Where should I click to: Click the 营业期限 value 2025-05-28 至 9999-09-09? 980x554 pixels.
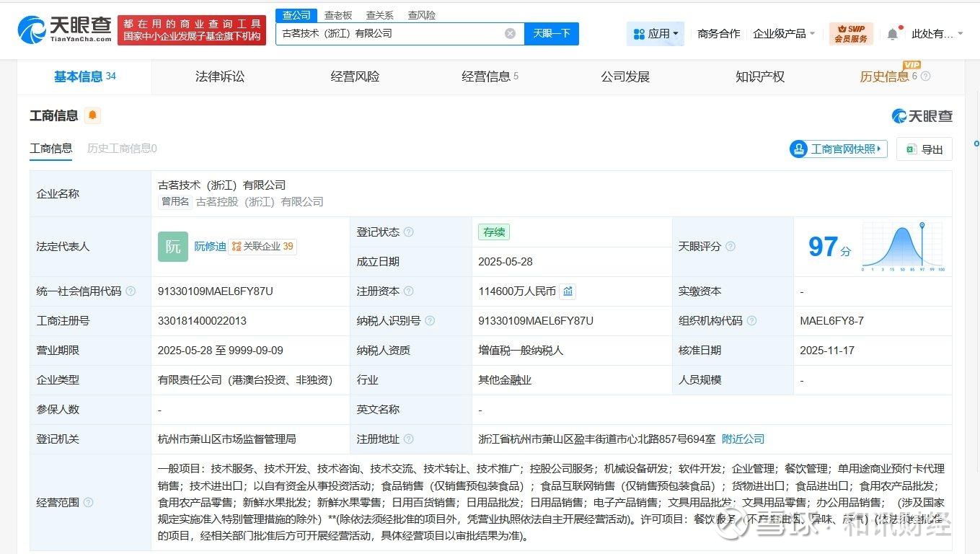coord(221,351)
